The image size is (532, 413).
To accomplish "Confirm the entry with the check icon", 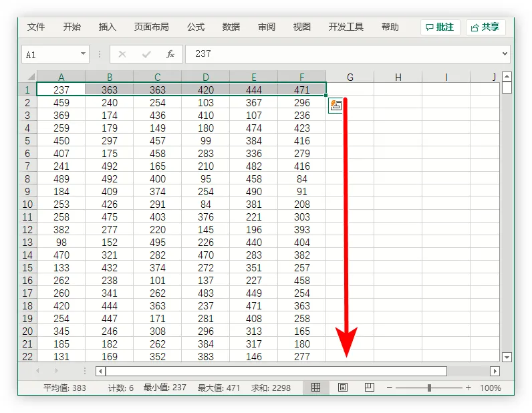I will [146, 54].
